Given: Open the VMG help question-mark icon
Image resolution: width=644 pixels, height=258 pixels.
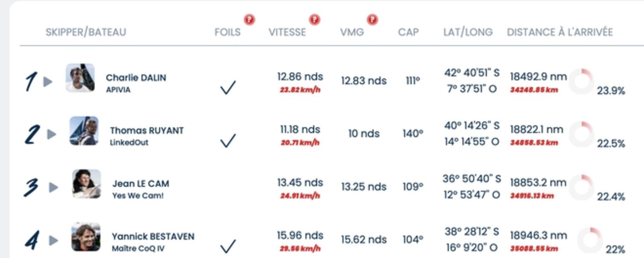Looking at the screenshot, I should click(372, 20).
